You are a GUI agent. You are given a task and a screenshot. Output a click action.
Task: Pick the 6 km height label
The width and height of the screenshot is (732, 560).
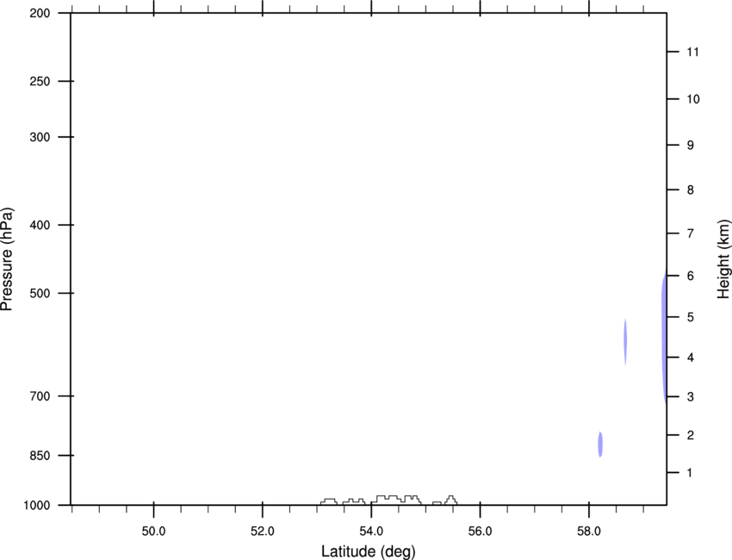pos(691,276)
